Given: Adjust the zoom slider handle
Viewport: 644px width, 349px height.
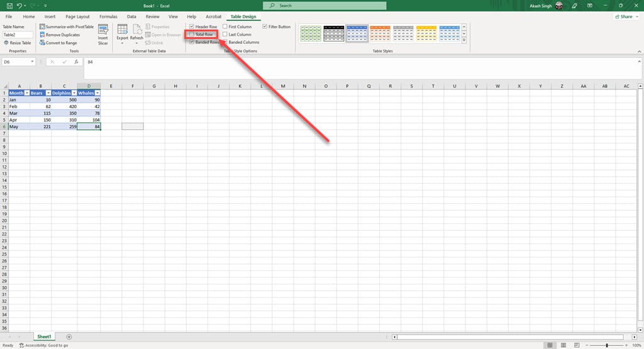Looking at the screenshot, I should [607, 345].
